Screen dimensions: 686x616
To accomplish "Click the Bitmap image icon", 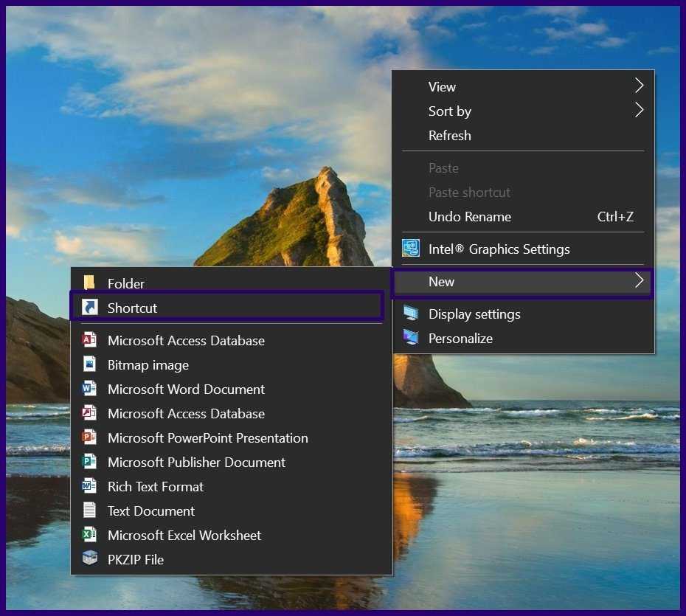I will click(89, 364).
